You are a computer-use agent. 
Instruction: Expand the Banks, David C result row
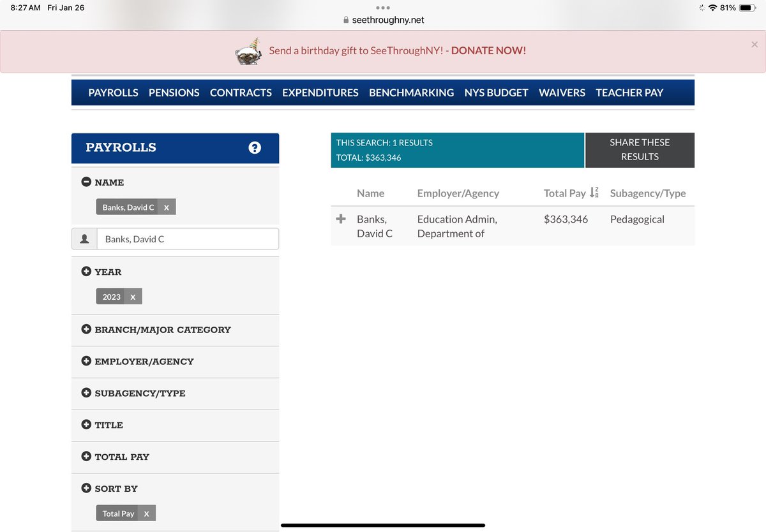pyautogui.click(x=341, y=219)
